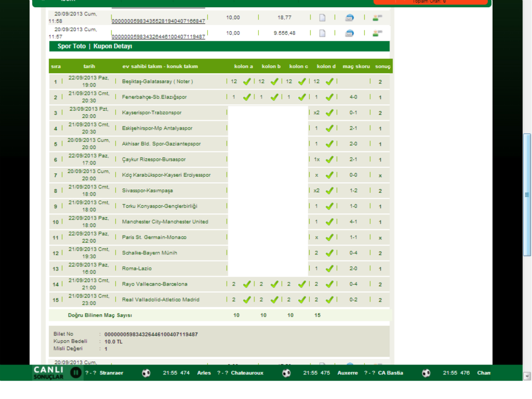Open document icon in the 9.556,48 coupon row
Viewport: 532px width, 399px height.
[x=323, y=33]
